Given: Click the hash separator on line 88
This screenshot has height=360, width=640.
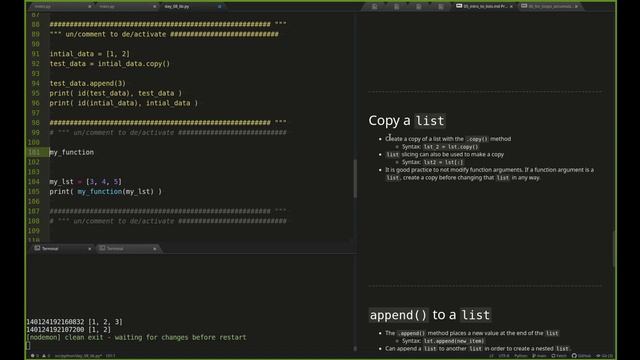Looking at the screenshot, I should (x=168, y=24).
